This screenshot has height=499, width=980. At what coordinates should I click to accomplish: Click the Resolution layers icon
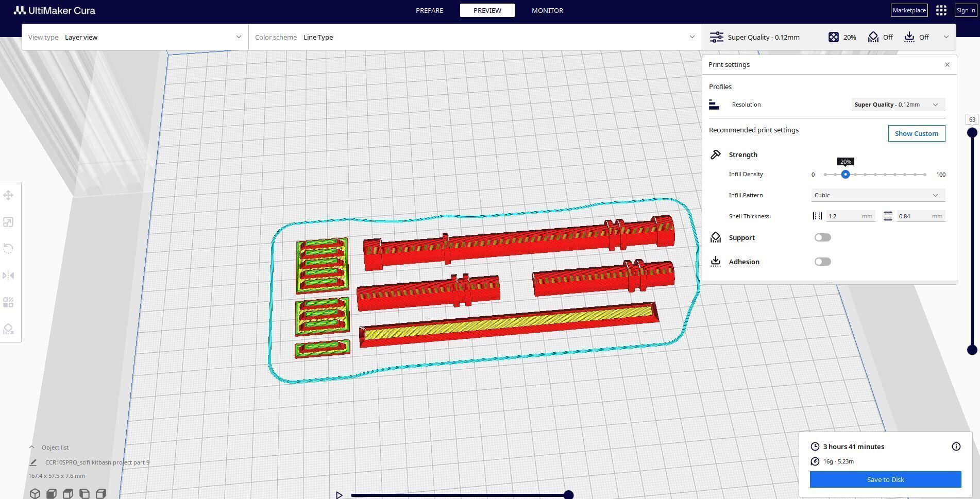coord(714,105)
